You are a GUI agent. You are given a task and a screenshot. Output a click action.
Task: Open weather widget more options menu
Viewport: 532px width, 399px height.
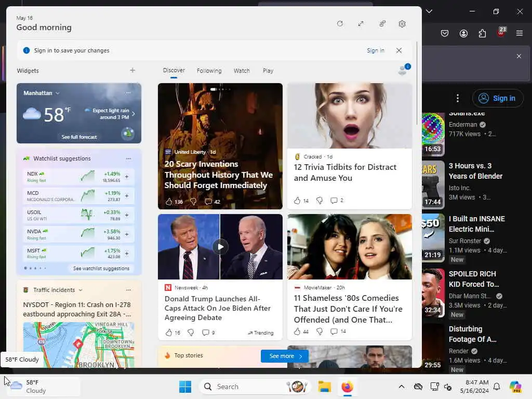[x=128, y=92]
